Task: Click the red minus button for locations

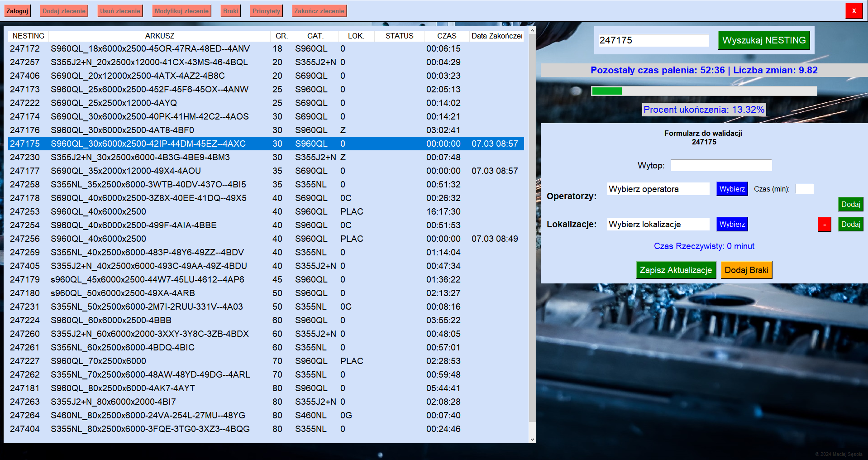Action: [x=824, y=225]
